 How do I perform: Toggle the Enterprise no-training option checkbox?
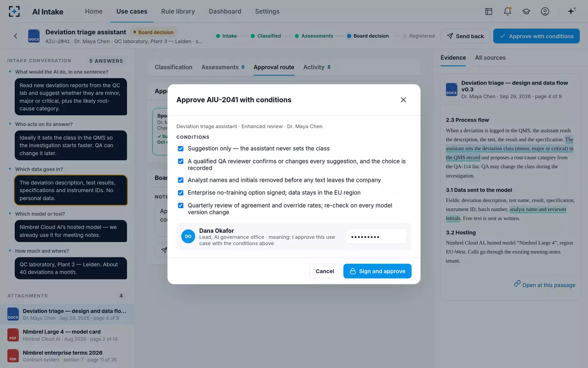pyautogui.click(x=180, y=193)
